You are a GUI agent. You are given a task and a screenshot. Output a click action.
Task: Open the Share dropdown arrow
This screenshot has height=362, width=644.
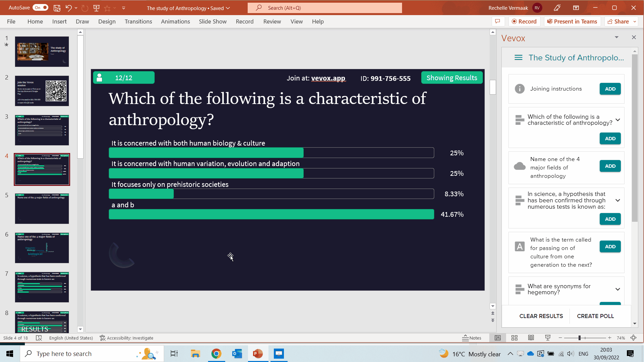[x=635, y=21]
